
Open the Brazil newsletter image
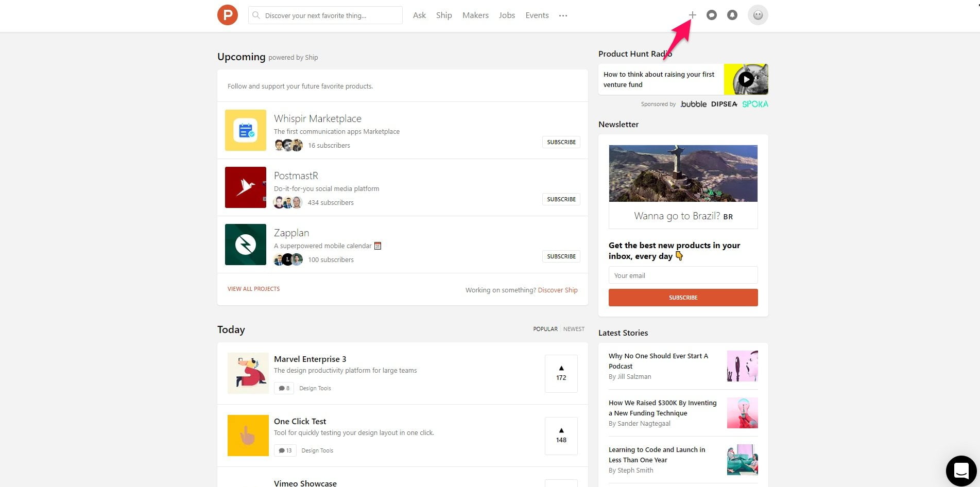[683, 173]
